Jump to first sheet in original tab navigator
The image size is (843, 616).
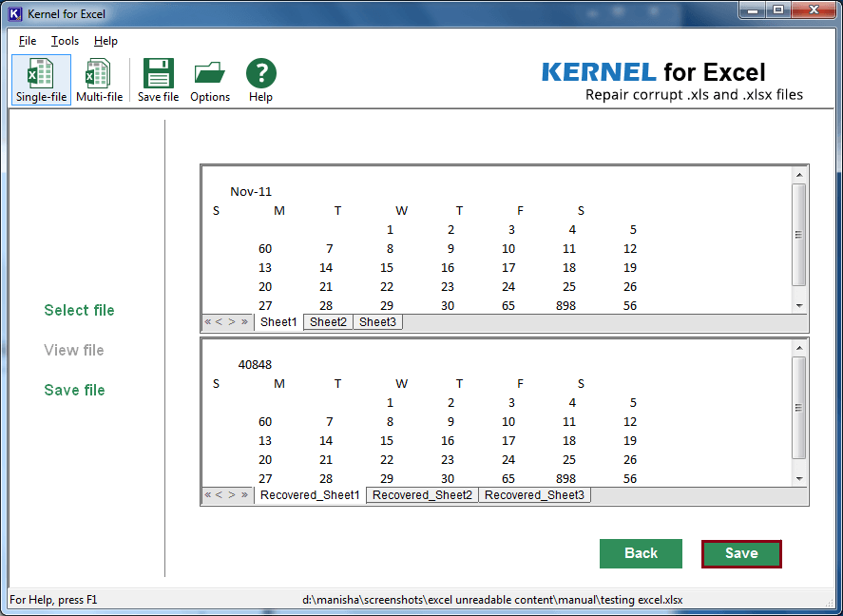point(208,322)
